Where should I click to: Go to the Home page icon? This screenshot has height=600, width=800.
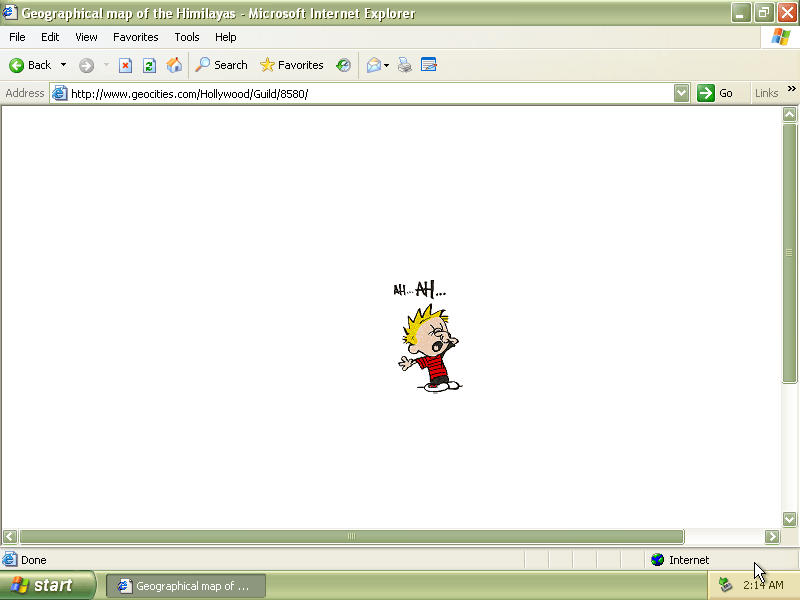pos(174,65)
